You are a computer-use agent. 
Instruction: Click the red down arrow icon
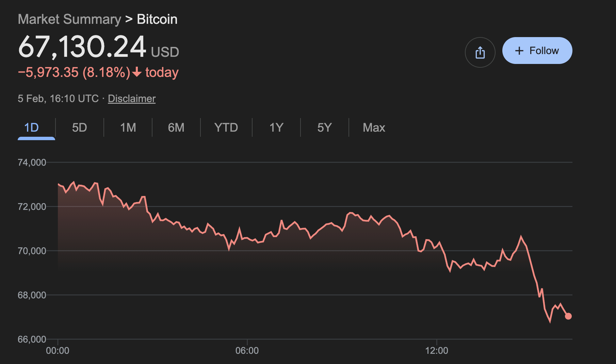[x=137, y=72]
